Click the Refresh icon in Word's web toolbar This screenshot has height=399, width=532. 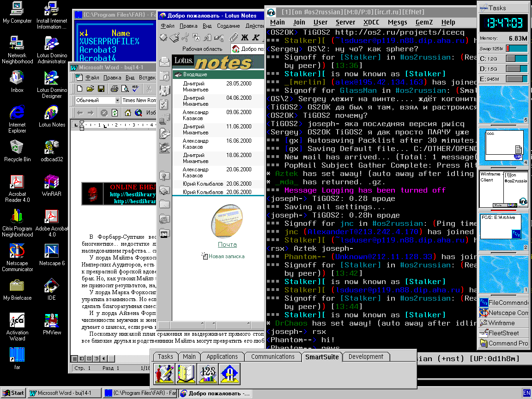pos(115,113)
